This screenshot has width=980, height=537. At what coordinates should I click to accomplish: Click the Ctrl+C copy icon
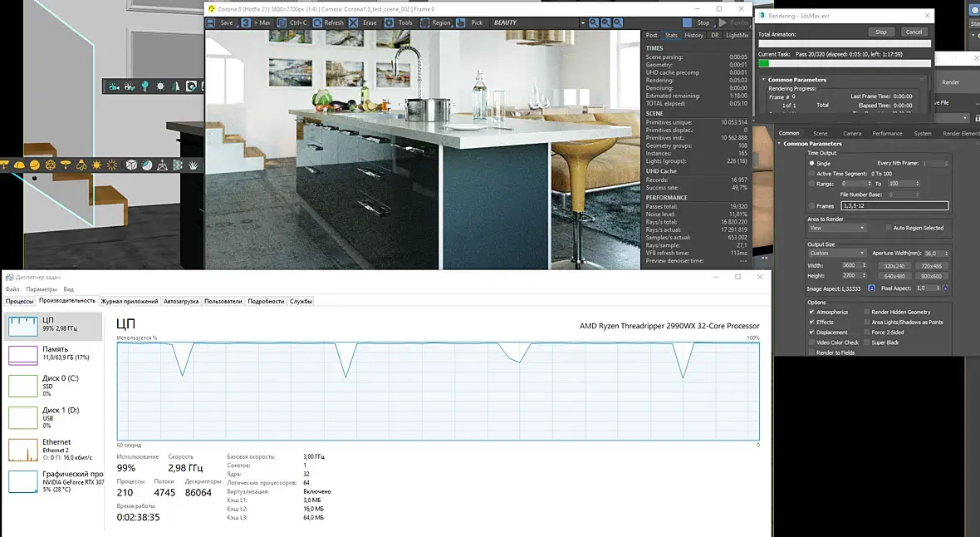click(x=282, y=22)
